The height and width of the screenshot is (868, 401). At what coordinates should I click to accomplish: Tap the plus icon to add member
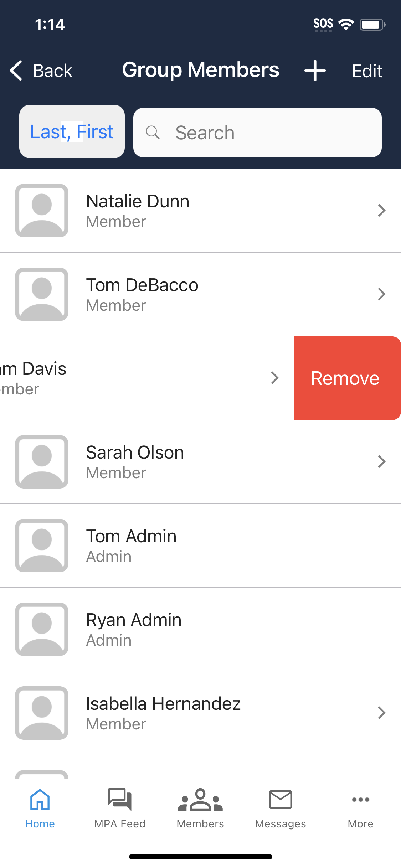pyautogui.click(x=315, y=71)
